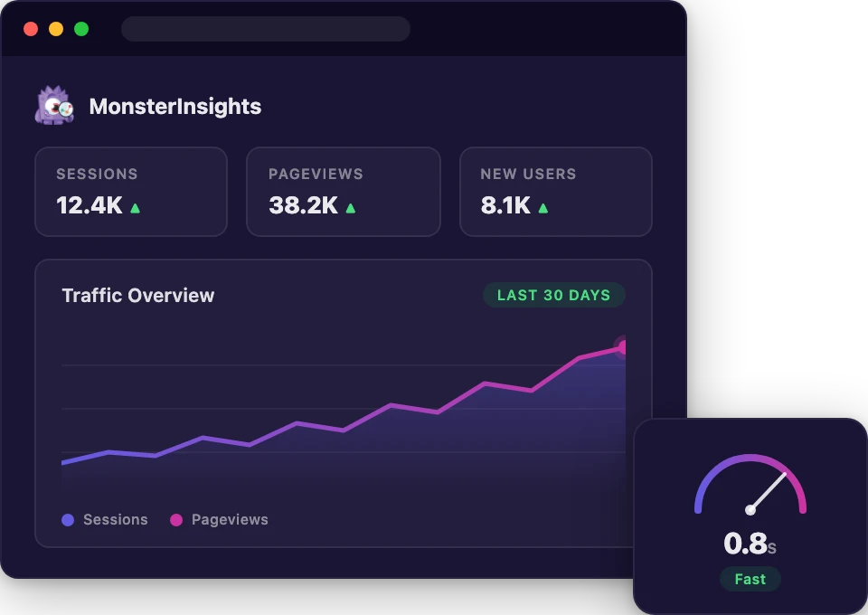Click the NEW USERS label text
This screenshot has width=868, height=615.
click(x=528, y=174)
